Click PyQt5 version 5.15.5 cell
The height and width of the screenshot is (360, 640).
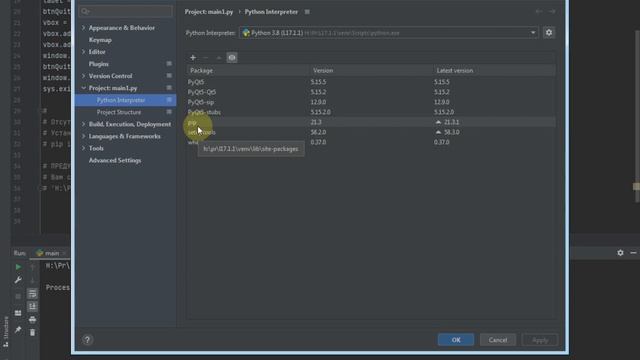click(318, 82)
